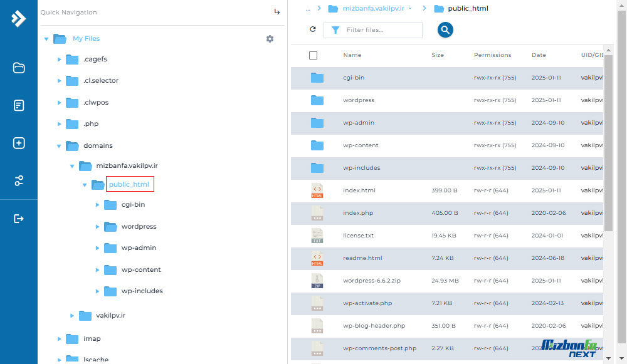Screen dimensions: 627x364
Task: Go to mizbanfa.vakilpv.ir breadcrumb
Action: (374, 8)
